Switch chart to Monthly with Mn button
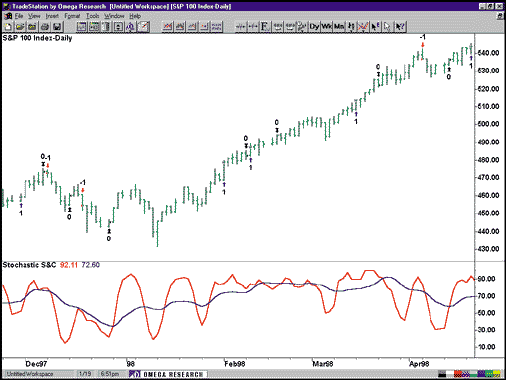The image size is (506, 380). point(339,27)
